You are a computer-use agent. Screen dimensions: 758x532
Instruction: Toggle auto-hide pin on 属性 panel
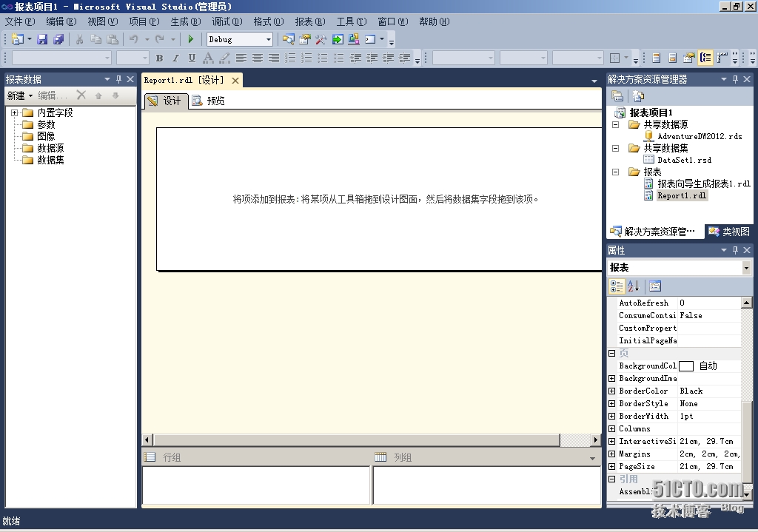pyautogui.click(x=735, y=250)
